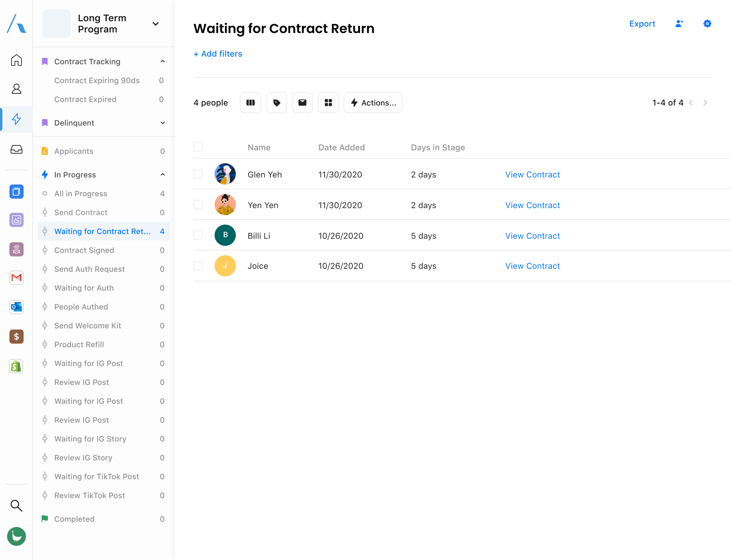
Task: Open the All in Progress list
Action: 81,194
